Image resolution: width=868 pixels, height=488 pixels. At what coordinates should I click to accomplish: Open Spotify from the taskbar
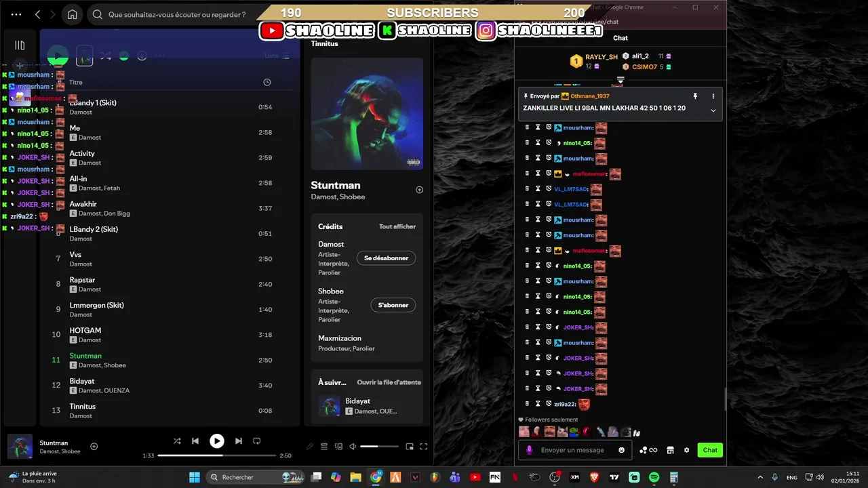pos(654,477)
